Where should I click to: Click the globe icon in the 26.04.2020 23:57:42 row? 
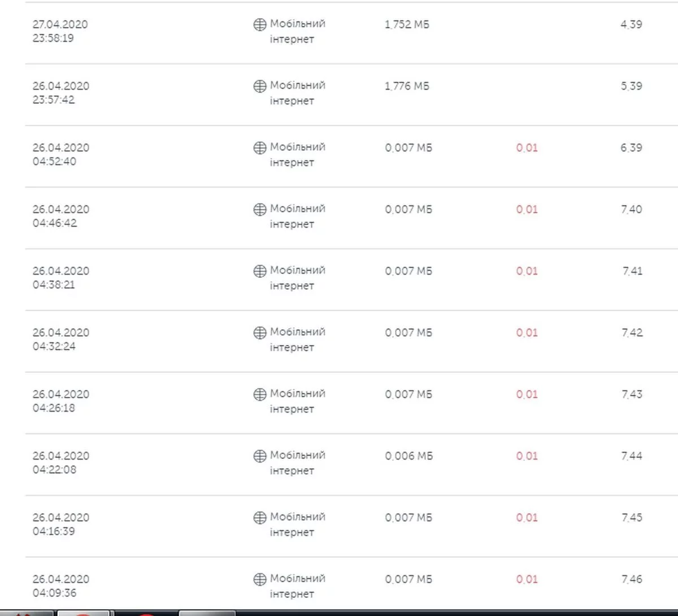(259, 86)
